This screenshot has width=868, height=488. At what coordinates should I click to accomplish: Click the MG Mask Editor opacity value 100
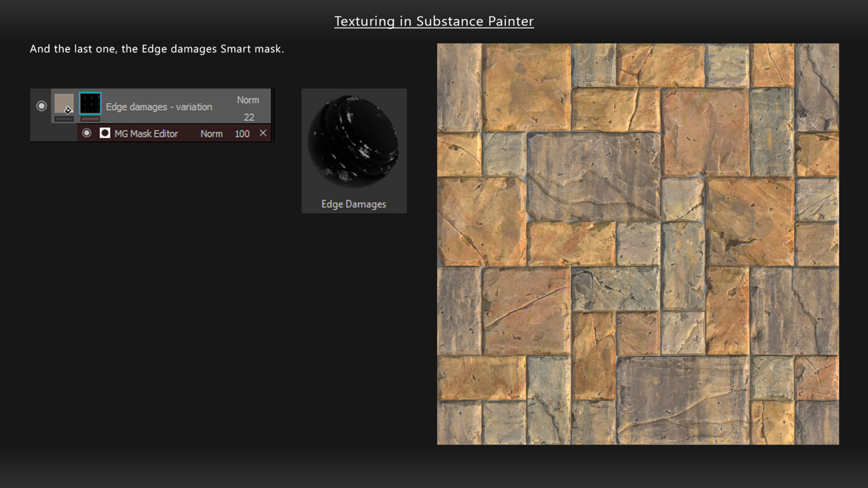coord(242,133)
